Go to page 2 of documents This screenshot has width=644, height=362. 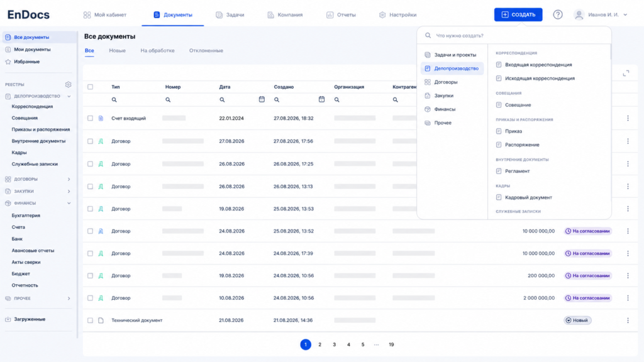(x=320, y=345)
